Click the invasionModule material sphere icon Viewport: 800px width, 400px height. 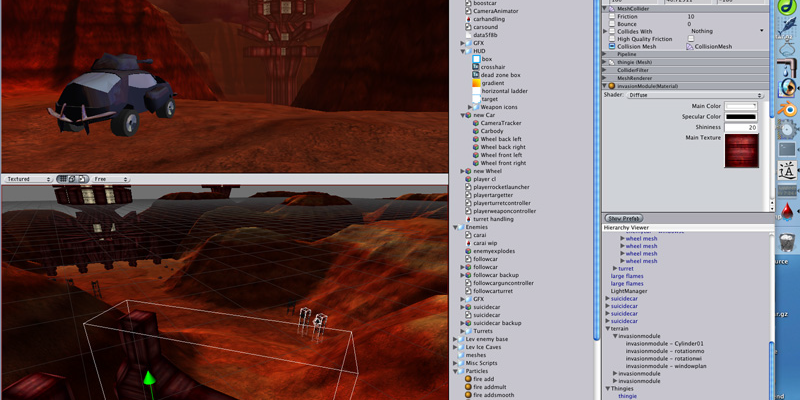pos(612,86)
